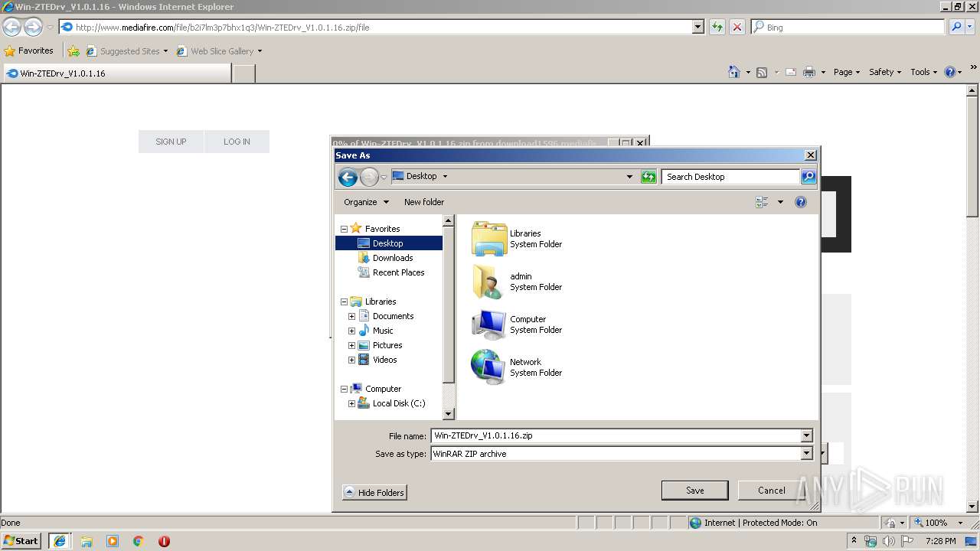Click the LOG IN link
The height and width of the screenshot is (551, 980).
click(x=237, y=142)
